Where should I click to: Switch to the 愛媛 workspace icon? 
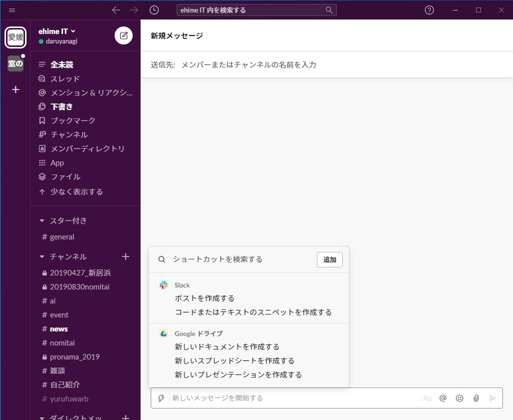click(16, 37)
